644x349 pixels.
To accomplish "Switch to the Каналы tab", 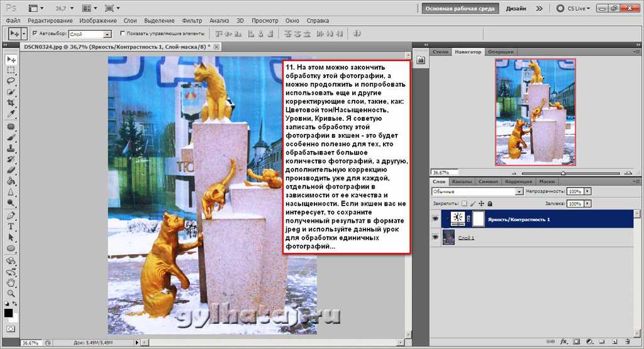I will [x=462, y=182].
